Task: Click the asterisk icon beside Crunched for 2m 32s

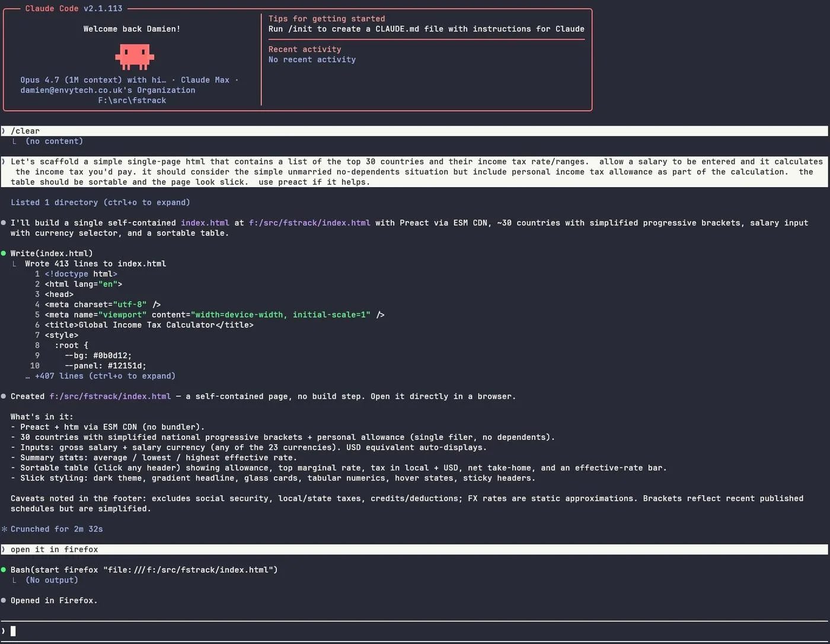Action: [x=4, y=529]
